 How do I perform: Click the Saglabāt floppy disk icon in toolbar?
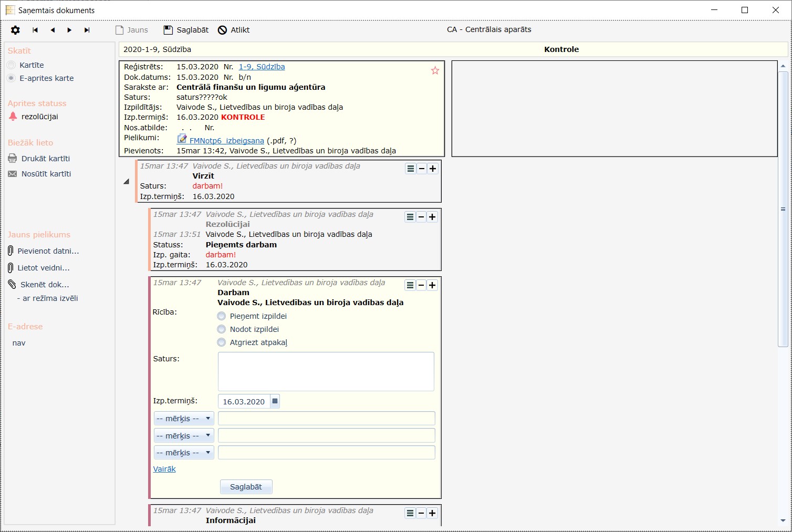click(168, 30)
